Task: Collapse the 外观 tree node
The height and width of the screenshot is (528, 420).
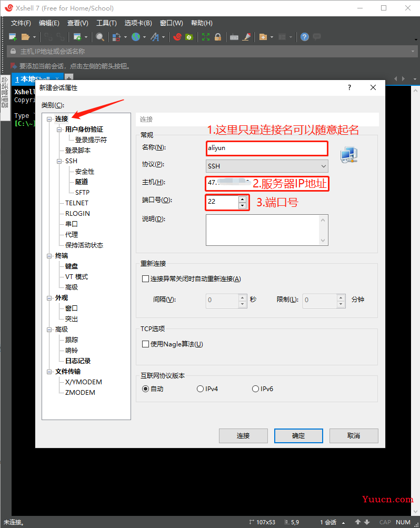Action: [49, 297]
